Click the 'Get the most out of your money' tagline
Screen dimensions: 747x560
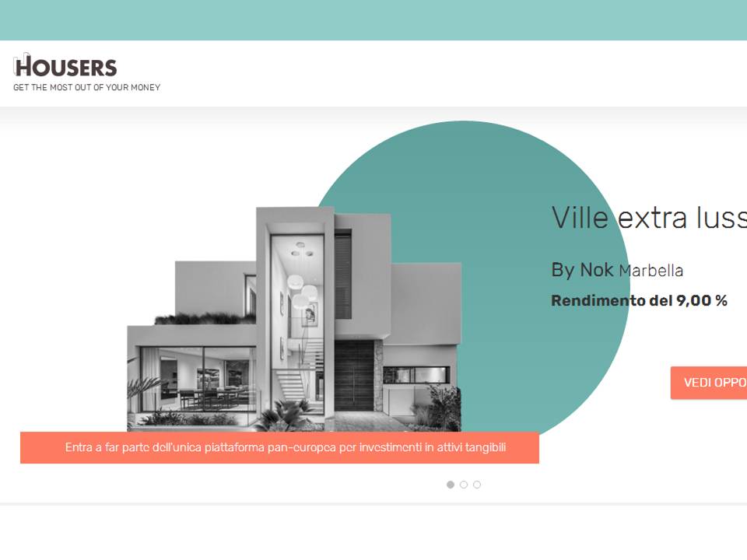86,88
